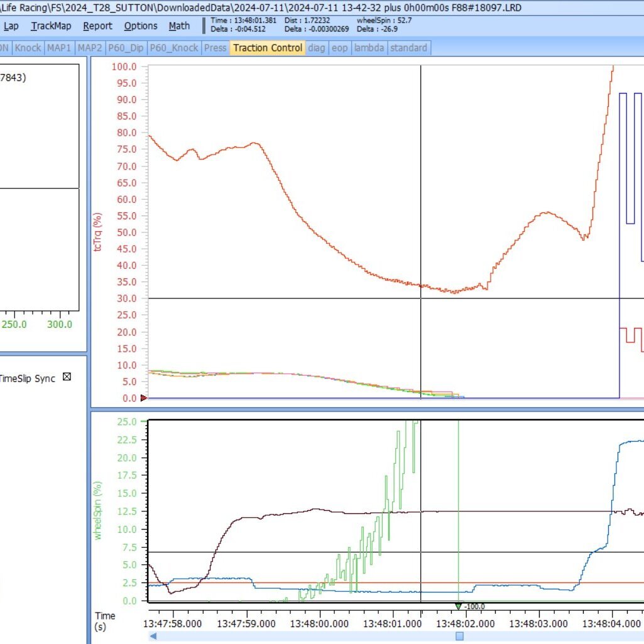Switch to the Knock tab
644x644 pixels.
28,48
